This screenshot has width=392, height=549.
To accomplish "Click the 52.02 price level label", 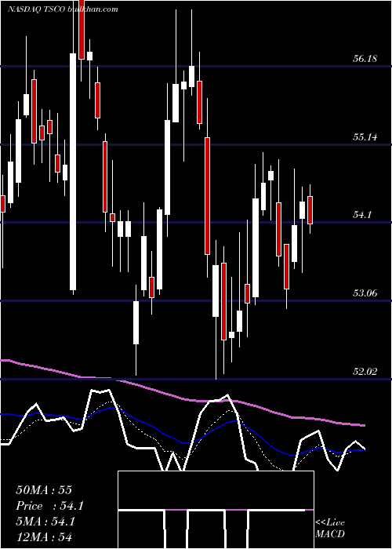I will pyautogui.click(x=365, y=372).
